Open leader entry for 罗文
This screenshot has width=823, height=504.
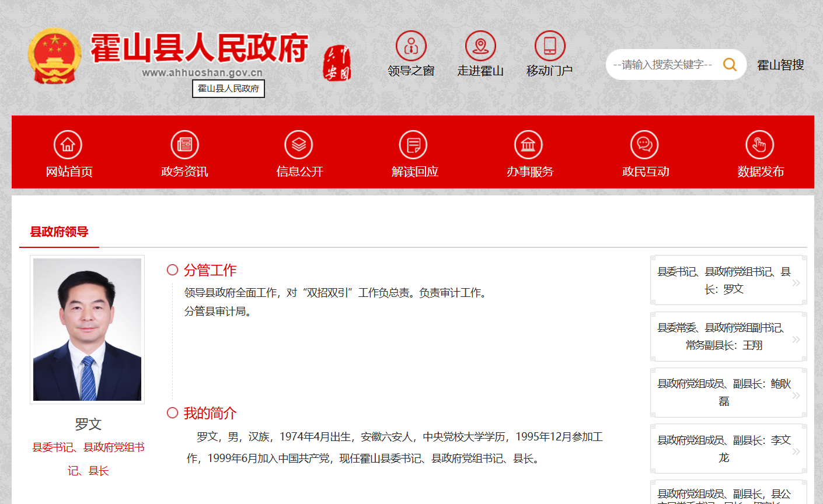tap(724, 281)
